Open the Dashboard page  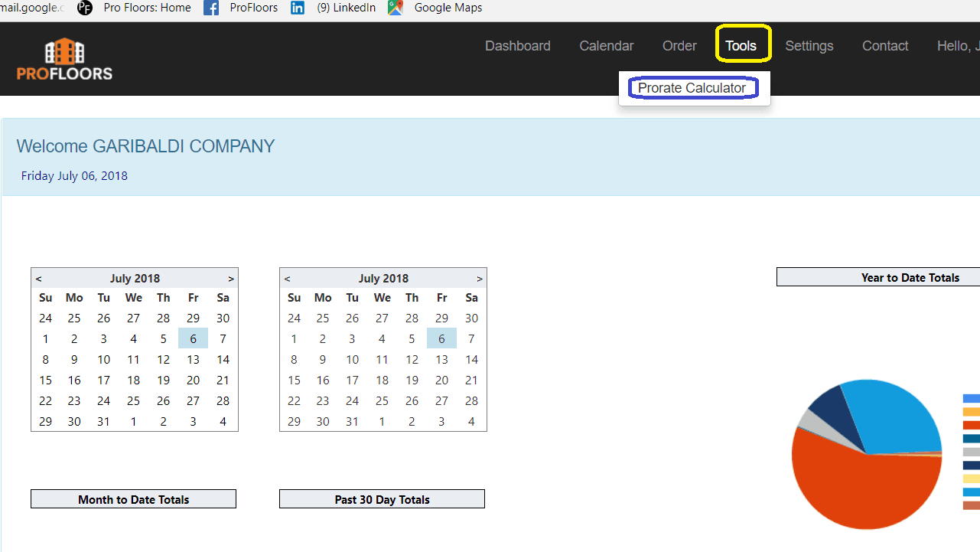click(x=518, y=46)
